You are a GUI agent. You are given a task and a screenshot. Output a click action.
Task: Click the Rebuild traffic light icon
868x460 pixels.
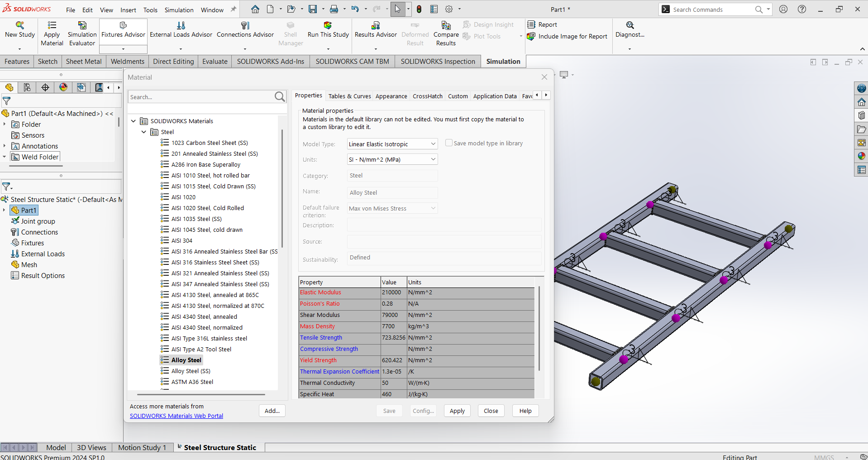point(419,9)
